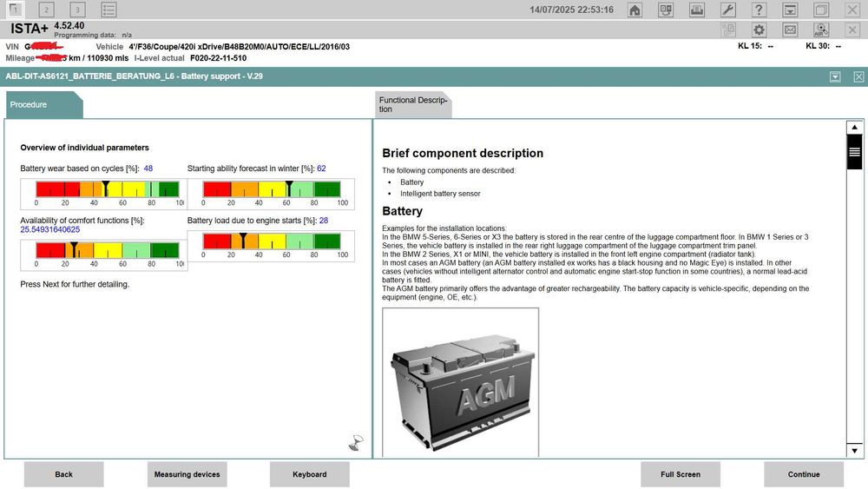Open the on-screen Keyboard button

click(310, 474)
